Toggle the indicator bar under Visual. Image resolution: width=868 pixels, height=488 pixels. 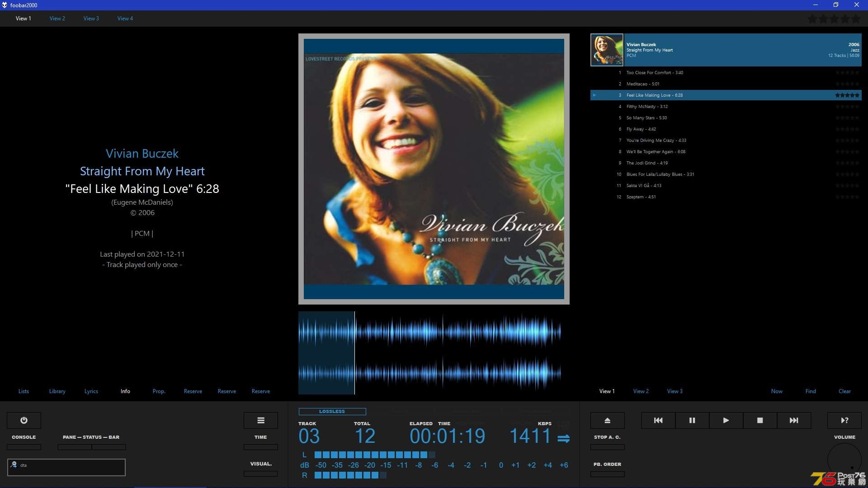click(261, 474)
